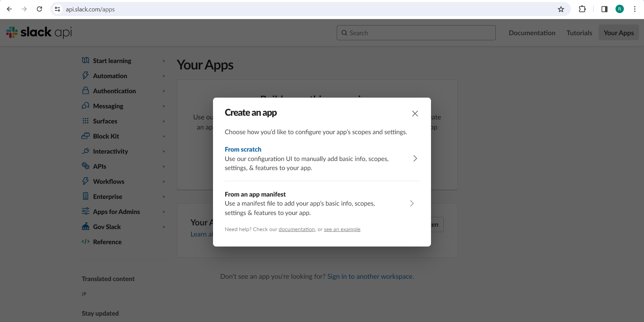Click the Messaging icon in the sidebar
Screen dimensions: 644x322
pyautogui.click(x=86, y=106)
